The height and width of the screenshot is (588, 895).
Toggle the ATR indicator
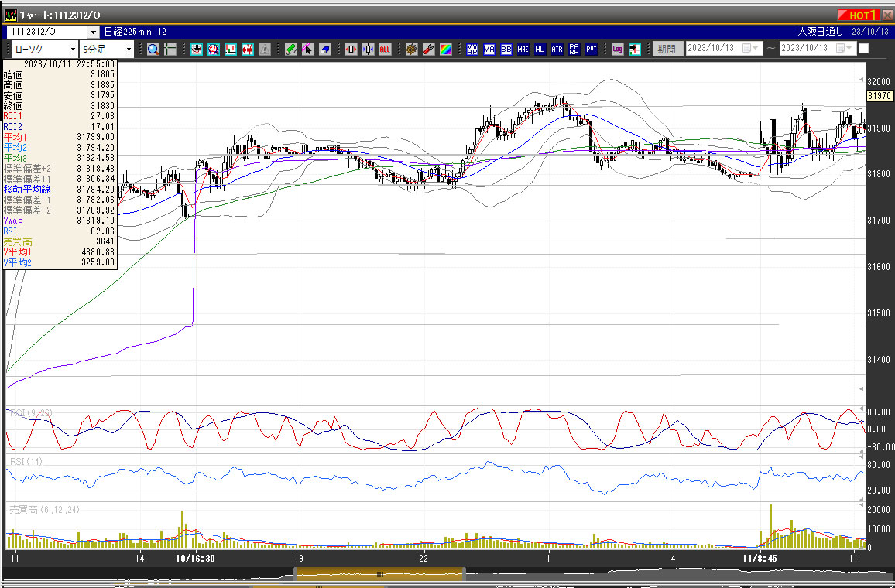[557, 50]
